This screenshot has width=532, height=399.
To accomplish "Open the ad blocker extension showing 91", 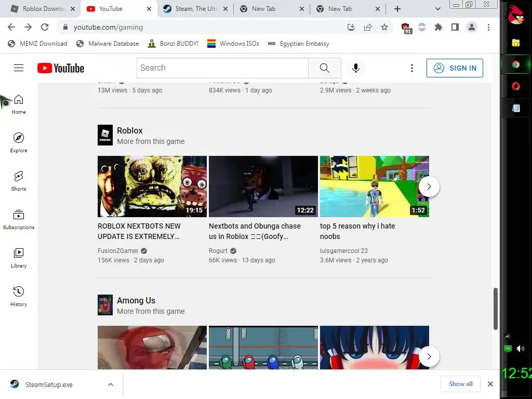I will 406,28.
